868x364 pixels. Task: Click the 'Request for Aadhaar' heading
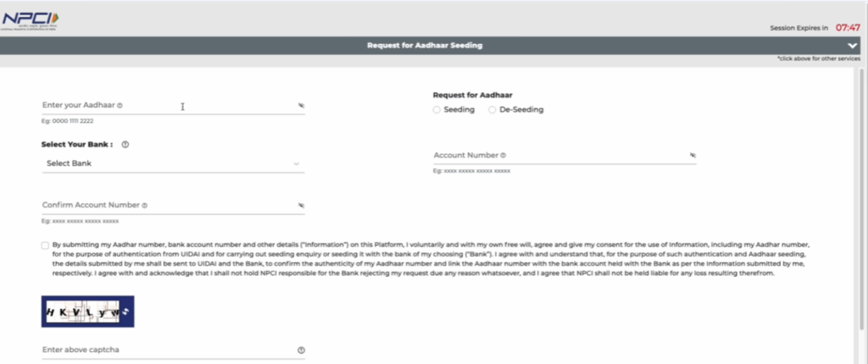point(472,95)
